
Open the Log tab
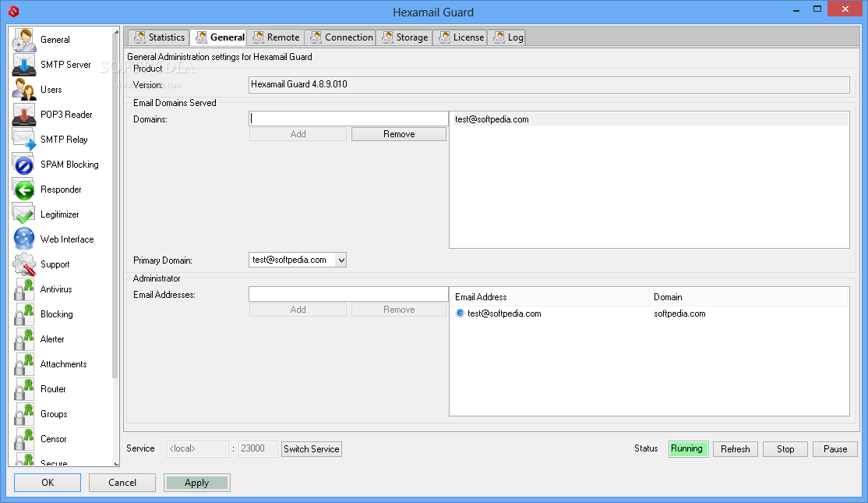507,37
